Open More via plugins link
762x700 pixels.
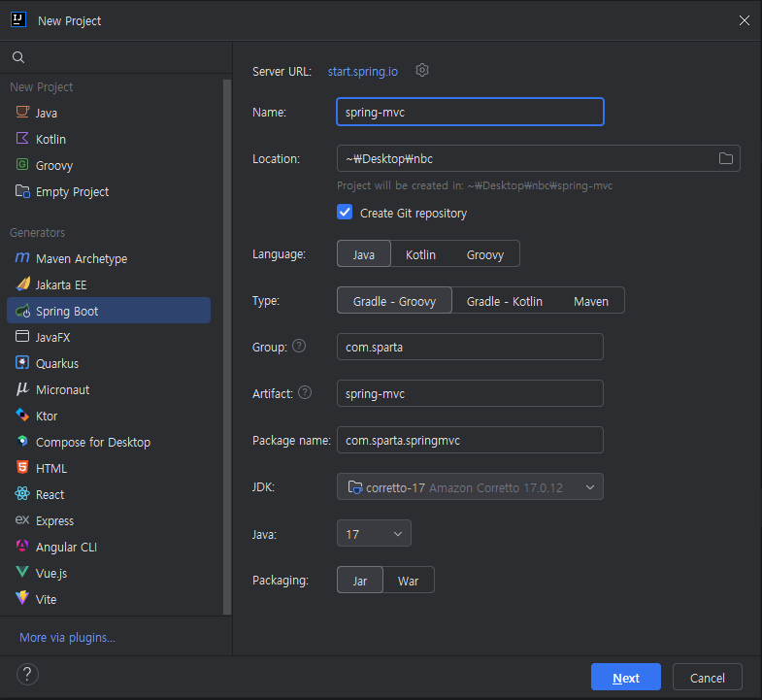coord(68,637)
